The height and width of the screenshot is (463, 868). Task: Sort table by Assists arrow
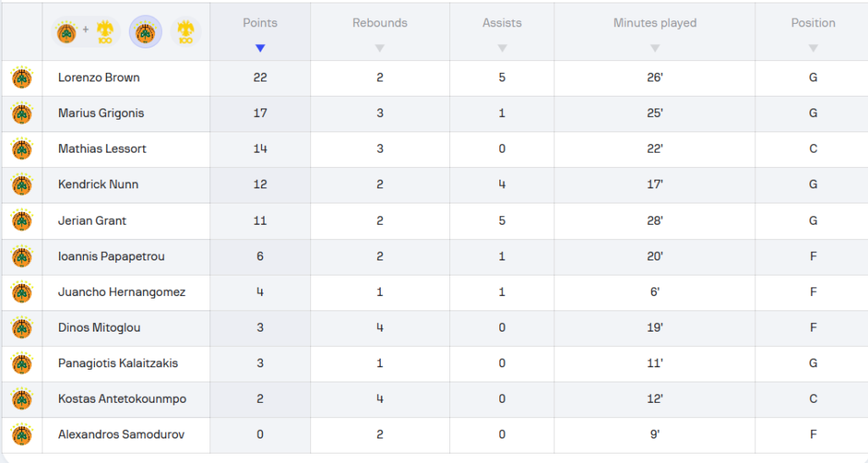tap(502, 48)
